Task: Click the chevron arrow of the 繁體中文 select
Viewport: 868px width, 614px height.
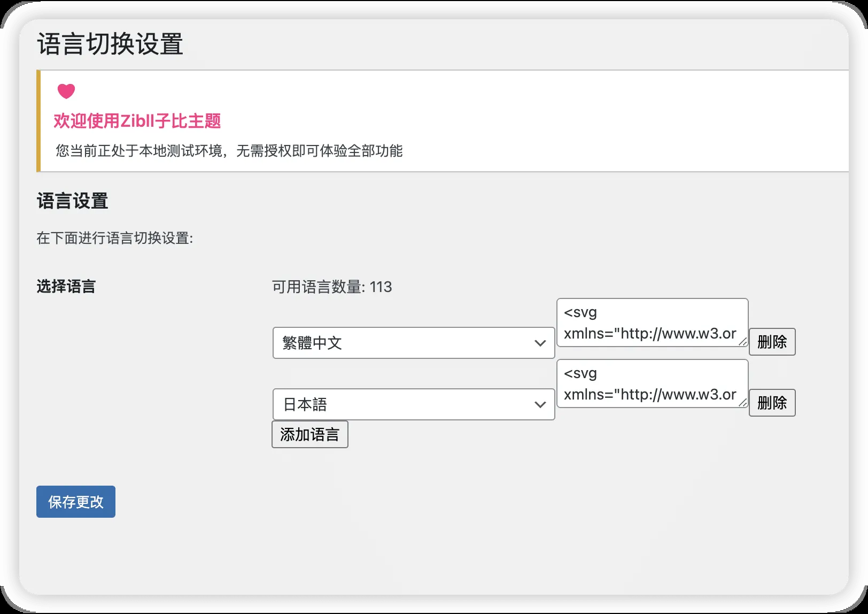Action: [540, 343]
